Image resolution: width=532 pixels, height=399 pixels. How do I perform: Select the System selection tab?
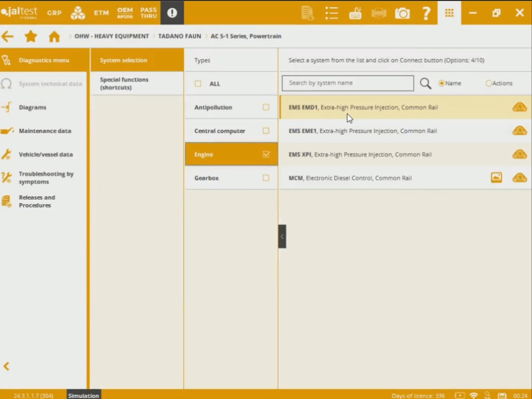137,60
